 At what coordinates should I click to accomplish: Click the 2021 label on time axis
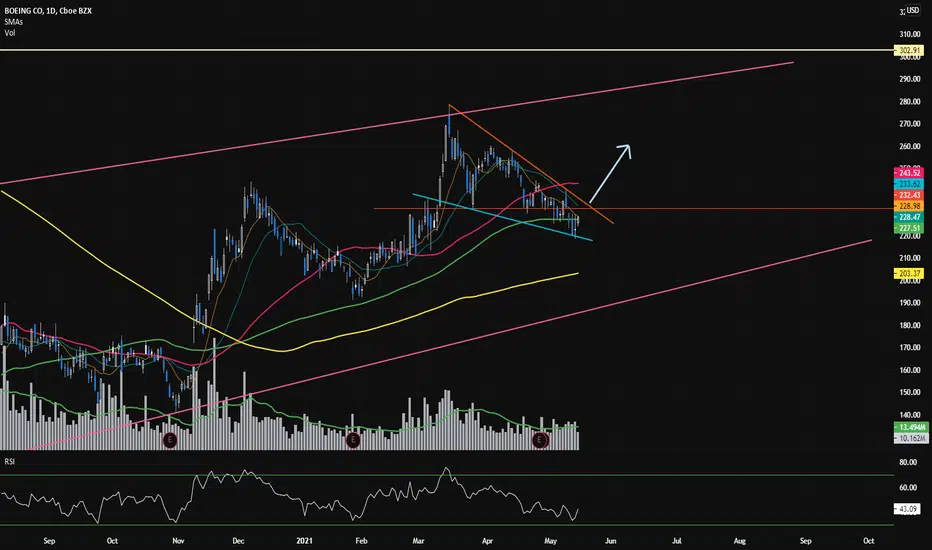coord(304,541)
